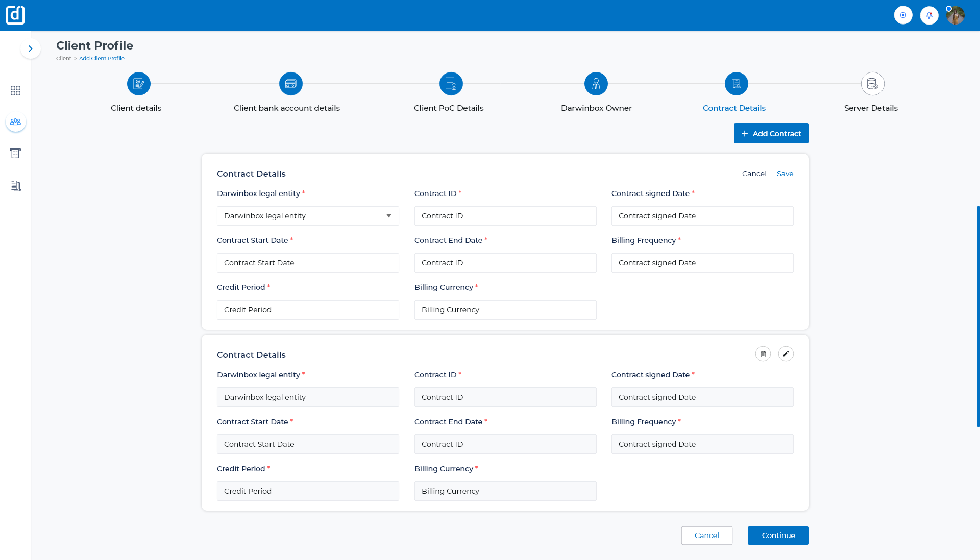Select the Contract Details step icon
The height and width of the screenshot is (560, 980).
tap(737, 84)
